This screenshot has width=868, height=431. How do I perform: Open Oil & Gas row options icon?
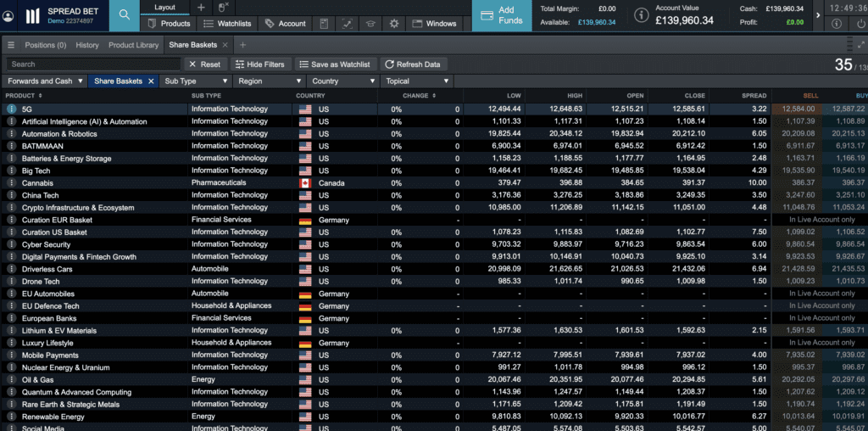click(x=11, y=380)
